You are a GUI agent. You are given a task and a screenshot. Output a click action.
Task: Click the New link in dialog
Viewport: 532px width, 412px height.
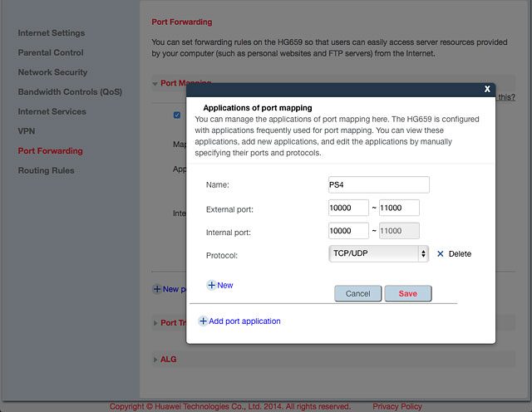point(225,286)
